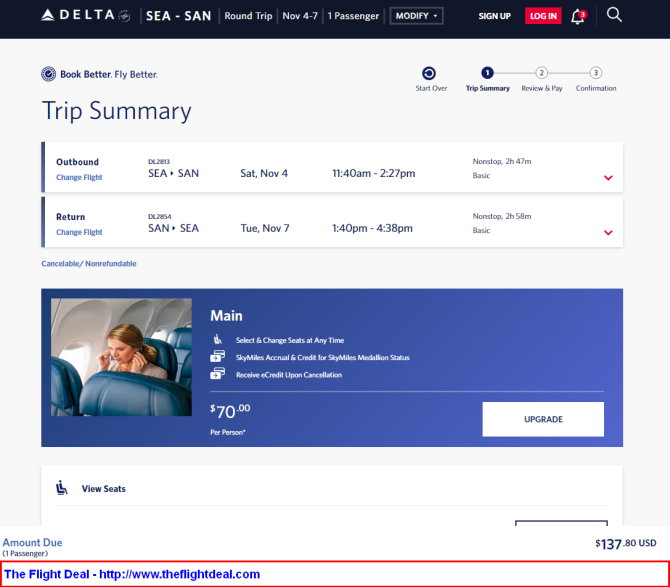Click the card icon beside SkyMiles Accrual

click(217, 356)
